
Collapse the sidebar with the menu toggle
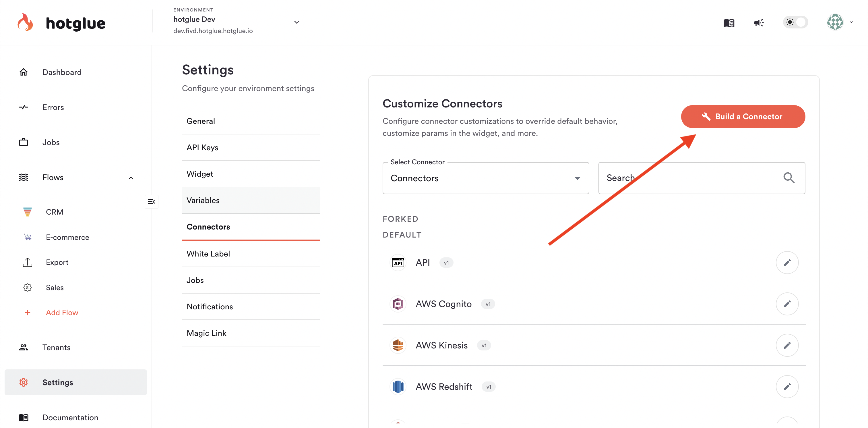pos(152,202)
